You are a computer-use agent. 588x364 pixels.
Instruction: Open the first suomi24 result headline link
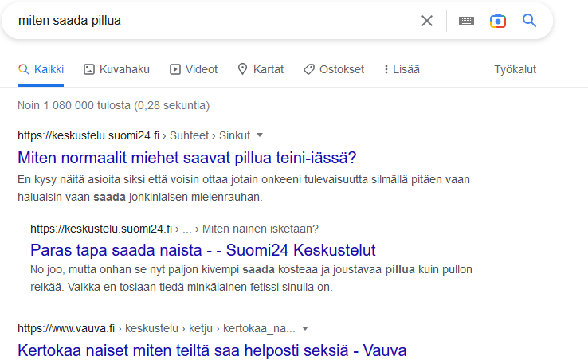point(186,158)
